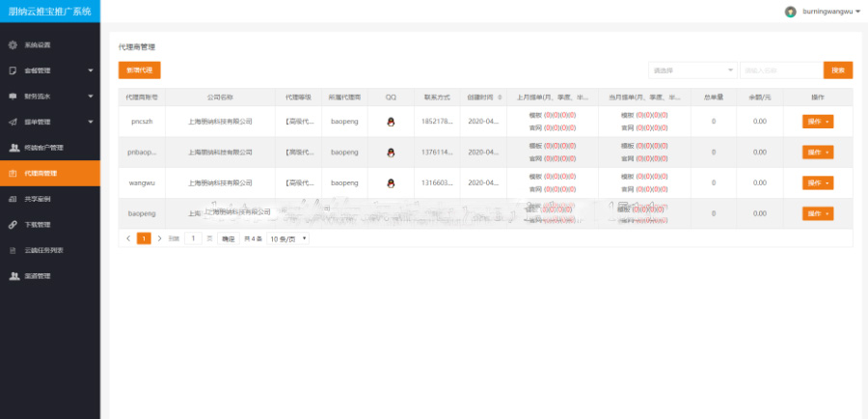Click the 终端客户管理 users icon in sidebar
Viewport: 868px width, 419px height.
pyautogui.click(x=14, y=148)
